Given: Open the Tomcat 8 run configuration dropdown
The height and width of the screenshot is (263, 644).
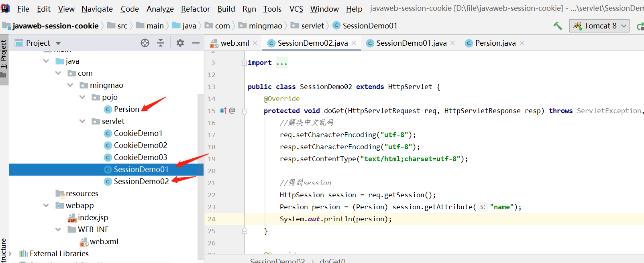Looking at the screenshot, I should coord(600,26).
